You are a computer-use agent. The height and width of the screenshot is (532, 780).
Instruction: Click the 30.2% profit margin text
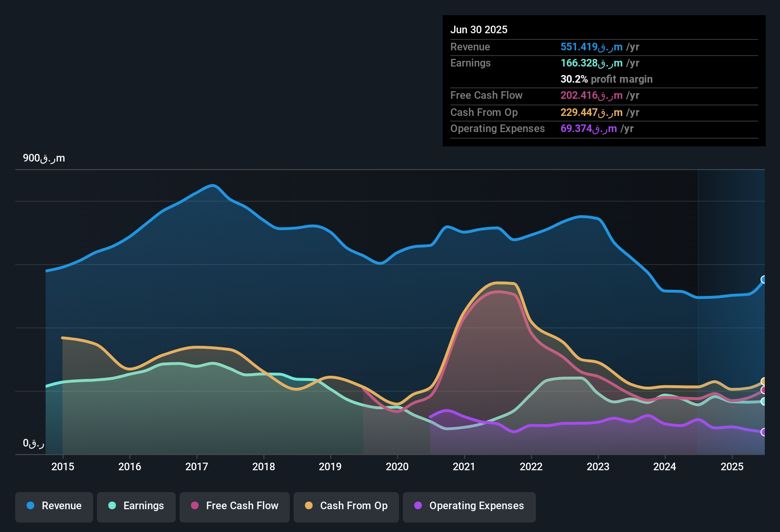[606, 79]
